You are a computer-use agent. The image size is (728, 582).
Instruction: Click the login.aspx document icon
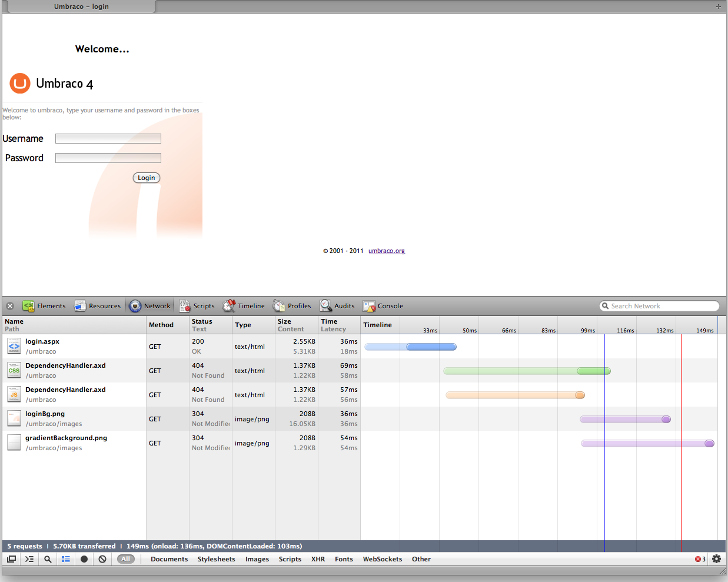14,346
